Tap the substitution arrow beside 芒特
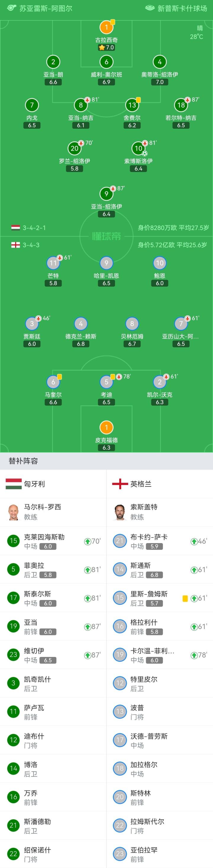The height and width of the screenshot is (868, 213). 60,258
